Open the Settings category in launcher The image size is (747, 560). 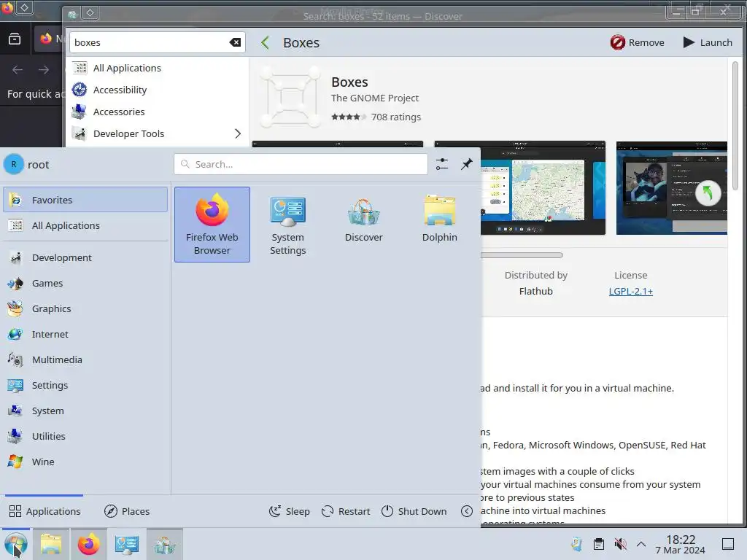click(85, 385)
